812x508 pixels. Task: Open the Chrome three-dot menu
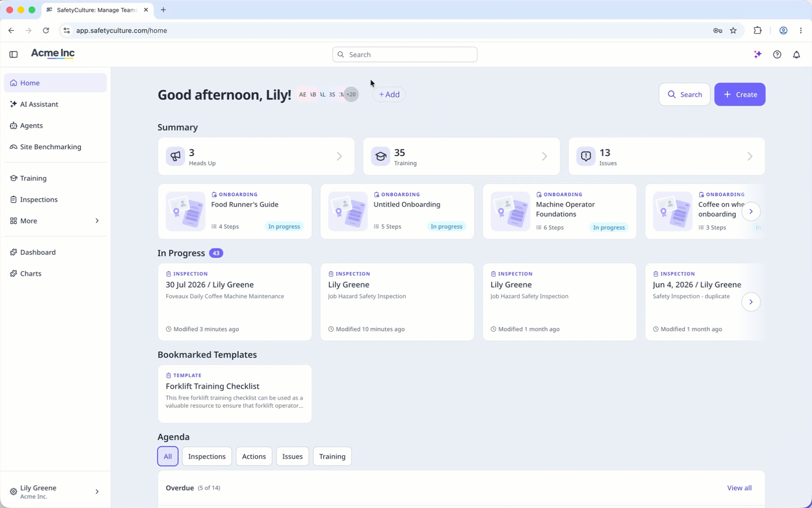click(x=801, y=30)
